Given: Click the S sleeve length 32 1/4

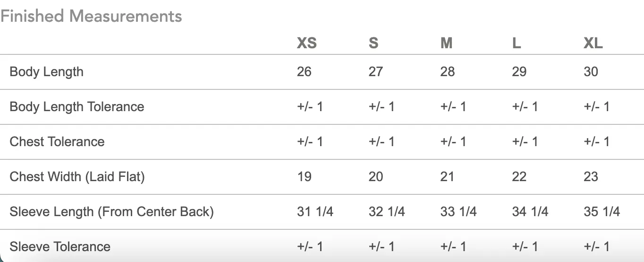Looking at the screenshot, I should point(387,212).
